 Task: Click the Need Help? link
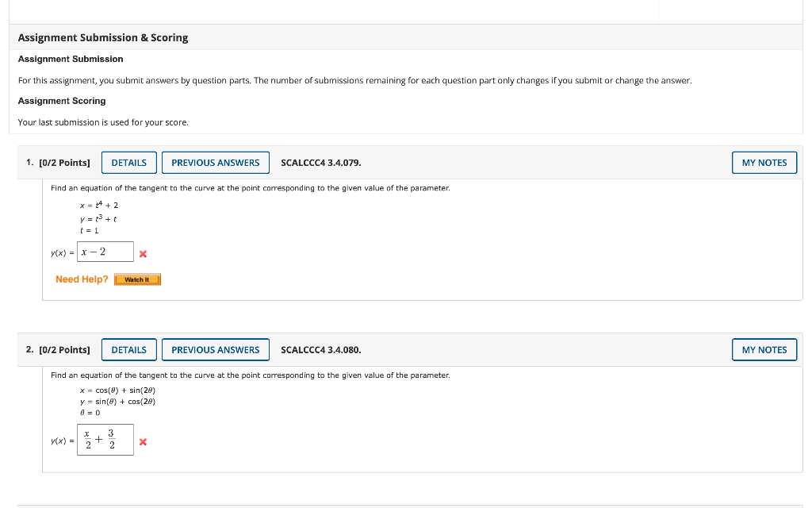[x=80, y=279]
